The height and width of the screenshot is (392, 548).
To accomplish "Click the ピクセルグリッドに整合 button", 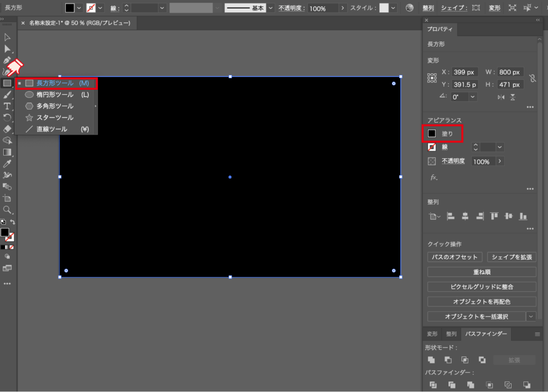I will pos(482,287).
